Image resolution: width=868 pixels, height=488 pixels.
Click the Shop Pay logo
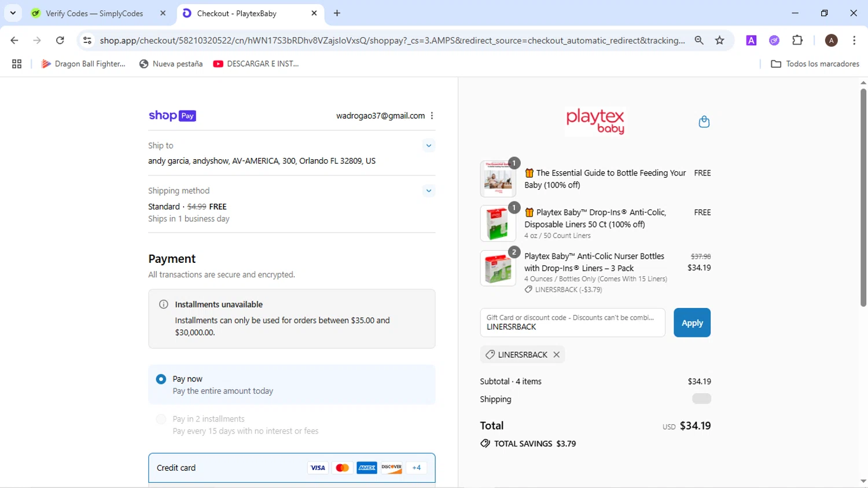(x=172, y=116)
